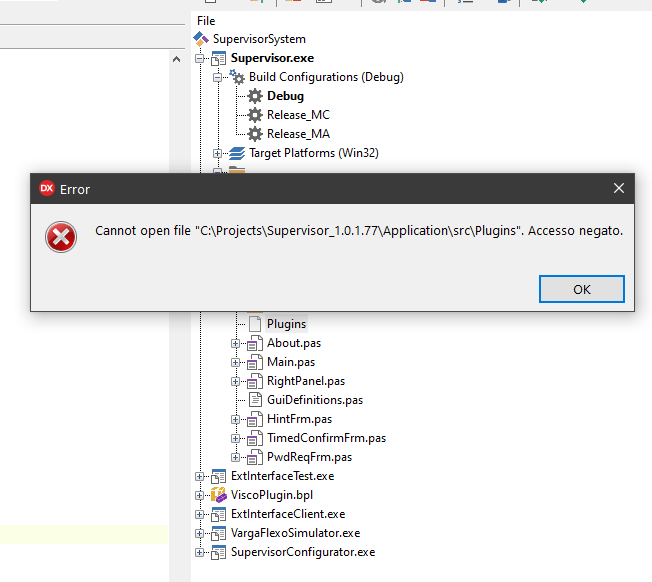
Task: Click the HintFrm.pas form unit icon
Action: click(x=255, y=419)
